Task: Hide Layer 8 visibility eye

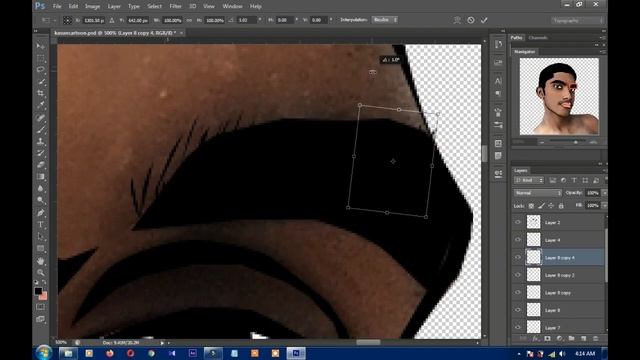Action: click(518, 310)
